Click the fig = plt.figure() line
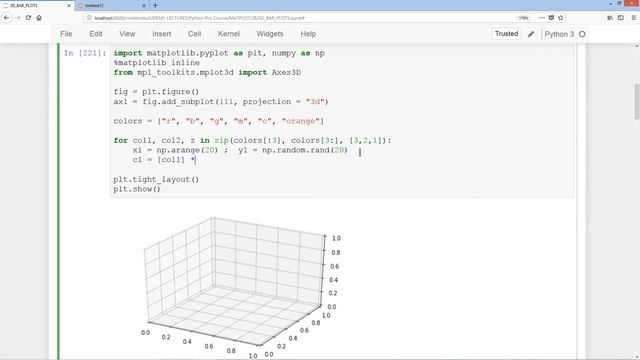 (x=156, y=92)
